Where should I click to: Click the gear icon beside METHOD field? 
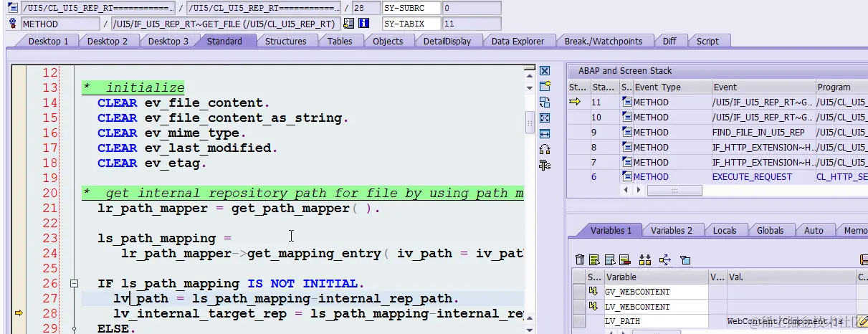tap(11, 23)
